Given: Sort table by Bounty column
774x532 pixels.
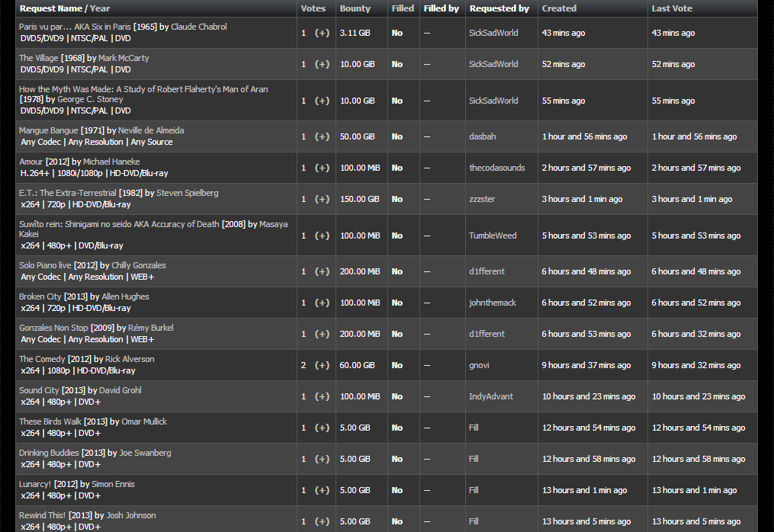Looking at the screenshot, I should pyautogui.click(x=355, y=8).
